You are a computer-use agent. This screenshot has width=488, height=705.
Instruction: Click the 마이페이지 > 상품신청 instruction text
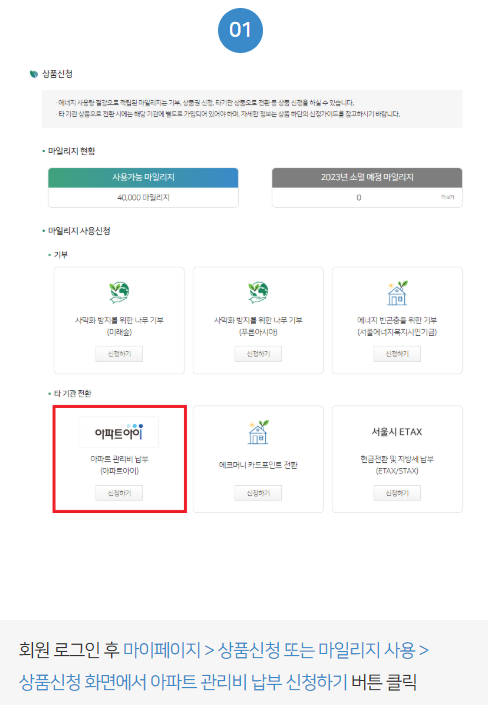click(x=276, y=650)
